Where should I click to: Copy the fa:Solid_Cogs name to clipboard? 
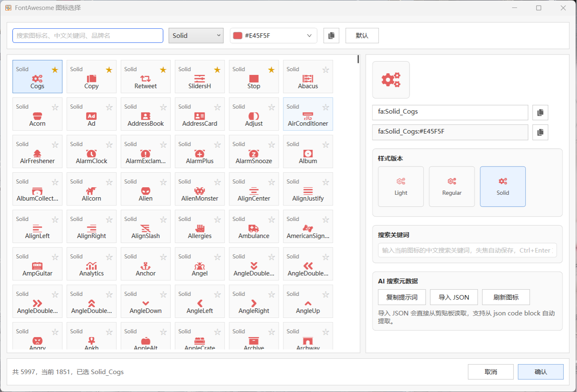540,112
